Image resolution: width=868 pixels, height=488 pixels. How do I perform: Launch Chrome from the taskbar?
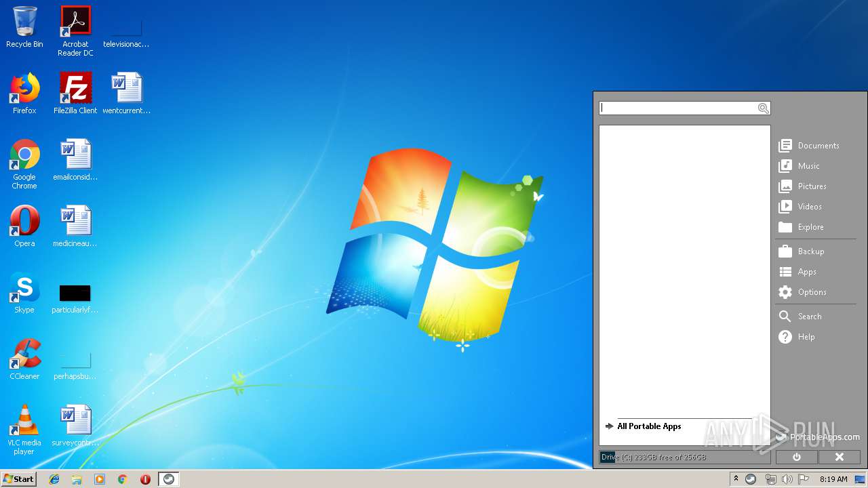coord(123,479)
